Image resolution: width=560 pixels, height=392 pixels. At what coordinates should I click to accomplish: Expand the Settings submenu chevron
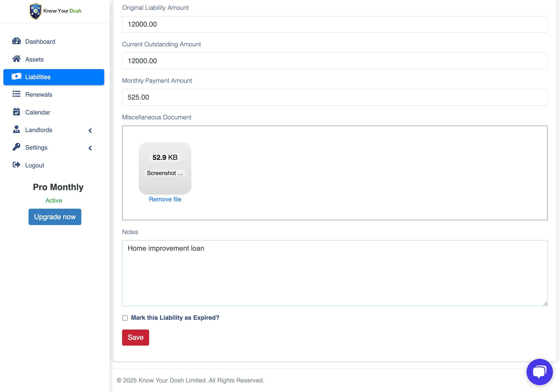coord(90,148)
